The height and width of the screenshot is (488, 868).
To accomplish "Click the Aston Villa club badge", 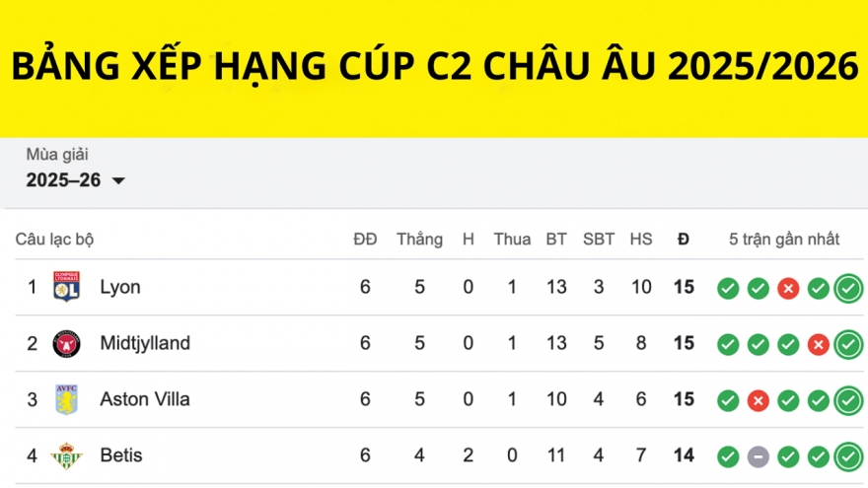I will (66, 399).
